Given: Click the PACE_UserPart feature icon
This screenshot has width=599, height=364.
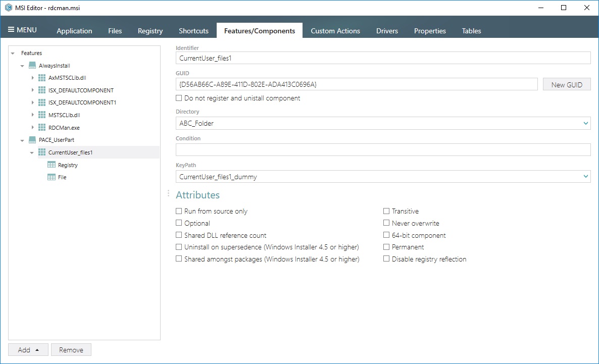Looking at the screenshot, I should pos(32,140).
